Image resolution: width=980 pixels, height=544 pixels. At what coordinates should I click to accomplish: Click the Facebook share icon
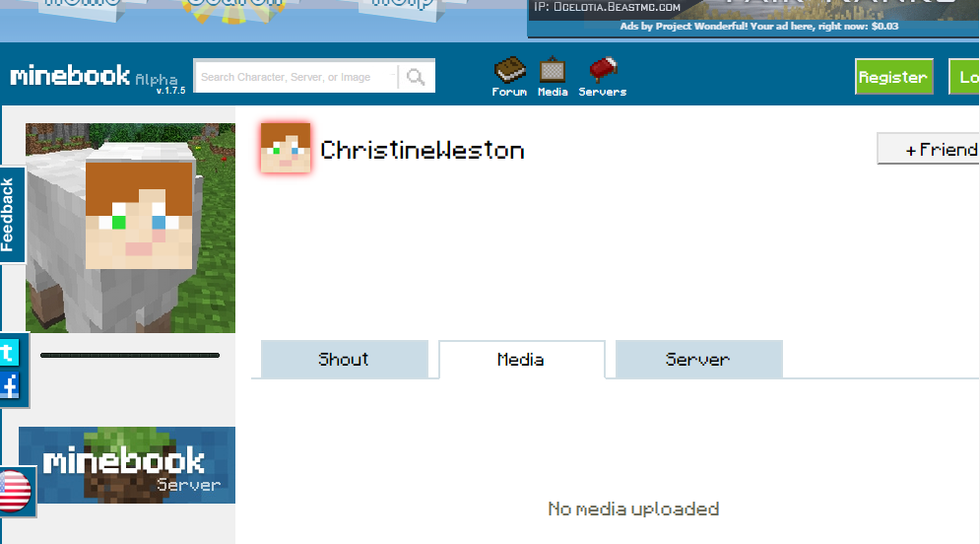point(10,386)
